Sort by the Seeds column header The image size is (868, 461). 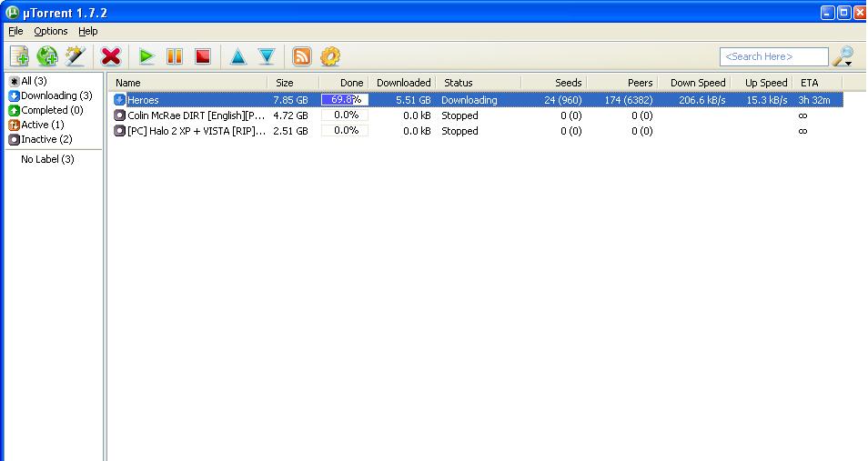[554, 83]
